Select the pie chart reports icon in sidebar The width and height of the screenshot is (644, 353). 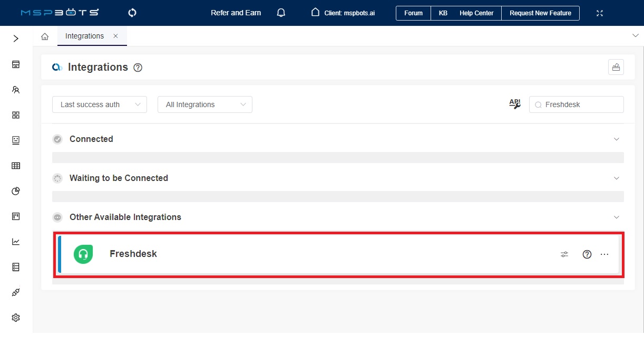[15, 191]
